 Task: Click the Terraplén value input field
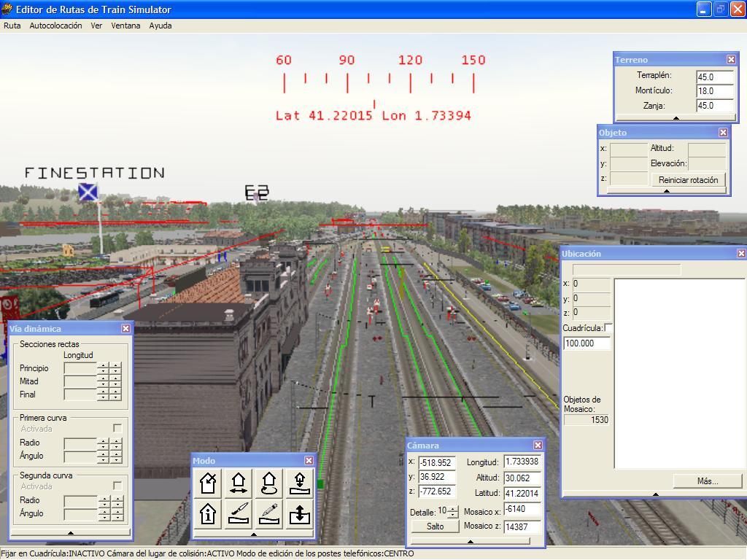(715, 77)
